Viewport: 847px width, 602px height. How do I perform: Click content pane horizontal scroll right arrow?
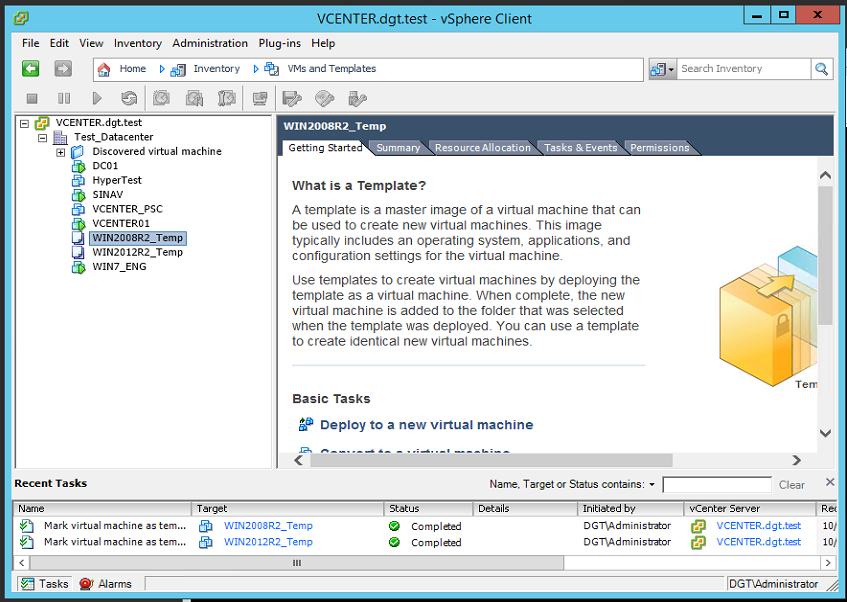[x=796, y=460]
